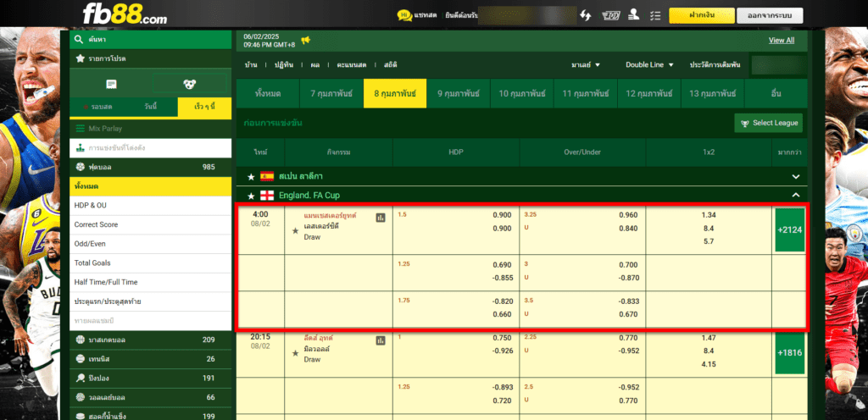
Task: Click the Mix Parlay stacked-lines icon
Action: pos(81,128)
